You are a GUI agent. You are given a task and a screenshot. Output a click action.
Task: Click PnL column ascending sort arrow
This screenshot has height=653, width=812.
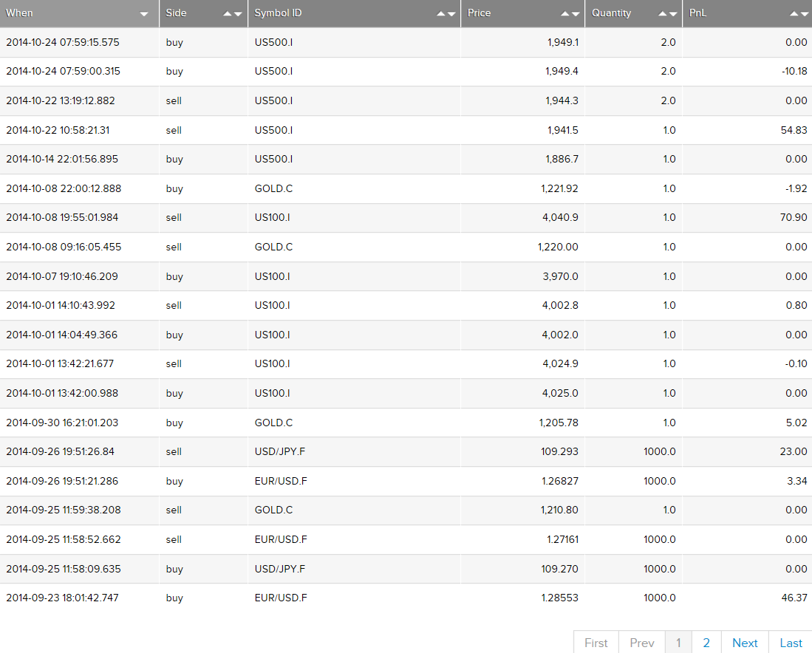794,14
